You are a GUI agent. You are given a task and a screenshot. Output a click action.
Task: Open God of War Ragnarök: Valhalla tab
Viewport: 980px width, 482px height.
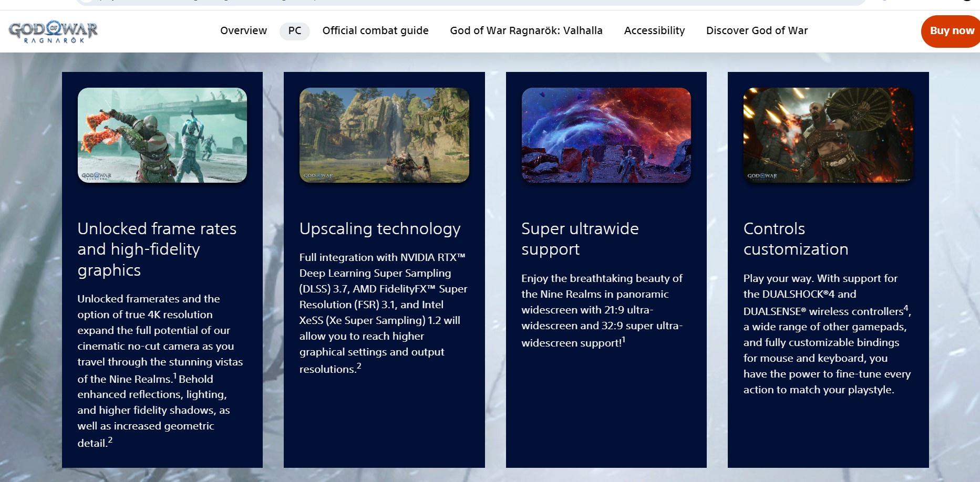(x=526, y=30)
